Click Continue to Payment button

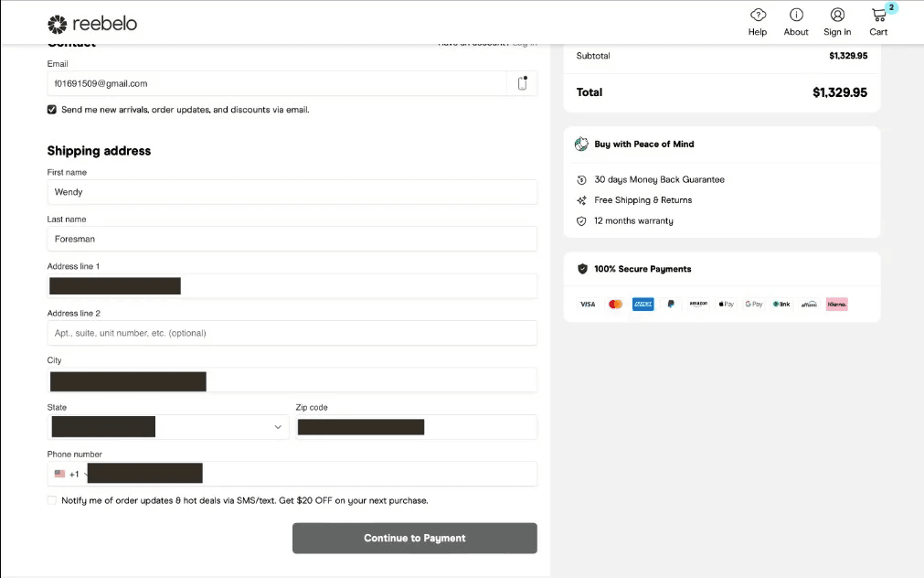click(415, 538)
